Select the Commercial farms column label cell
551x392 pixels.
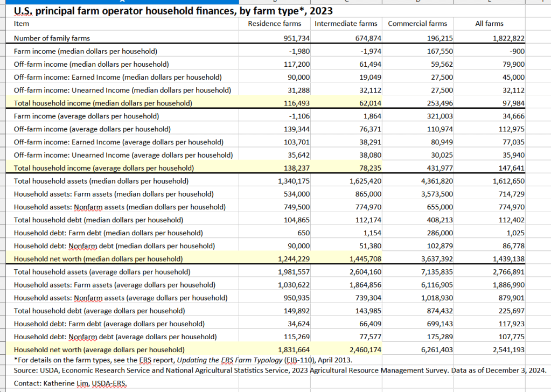pyautogui.click(x=417, y=24)
